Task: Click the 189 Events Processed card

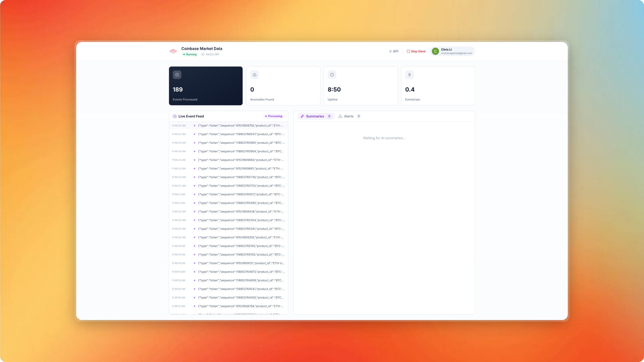Action: [206, 86]
